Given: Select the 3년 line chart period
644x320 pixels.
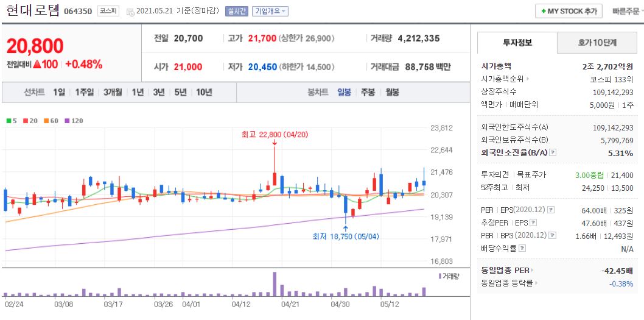Looking at the screenshot, I should point(159,93).
